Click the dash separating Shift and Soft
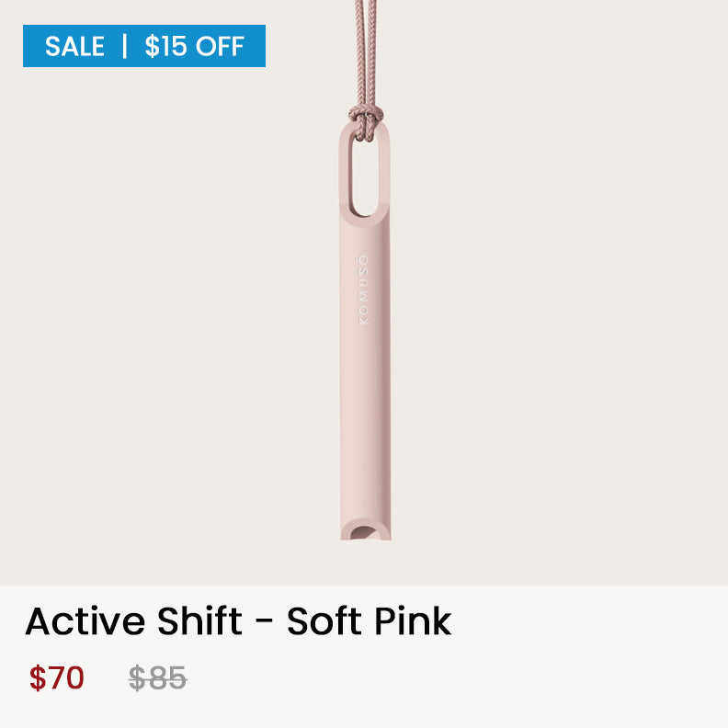 264,621
